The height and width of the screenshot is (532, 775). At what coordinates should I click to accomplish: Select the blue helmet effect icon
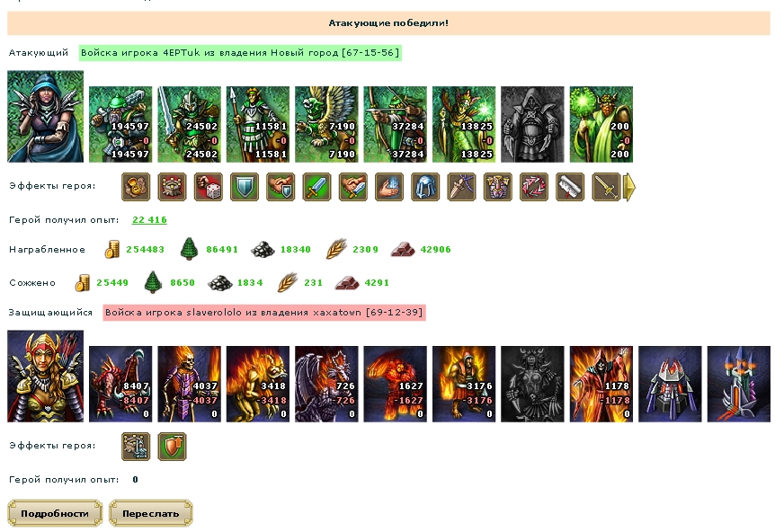[425, 187]
